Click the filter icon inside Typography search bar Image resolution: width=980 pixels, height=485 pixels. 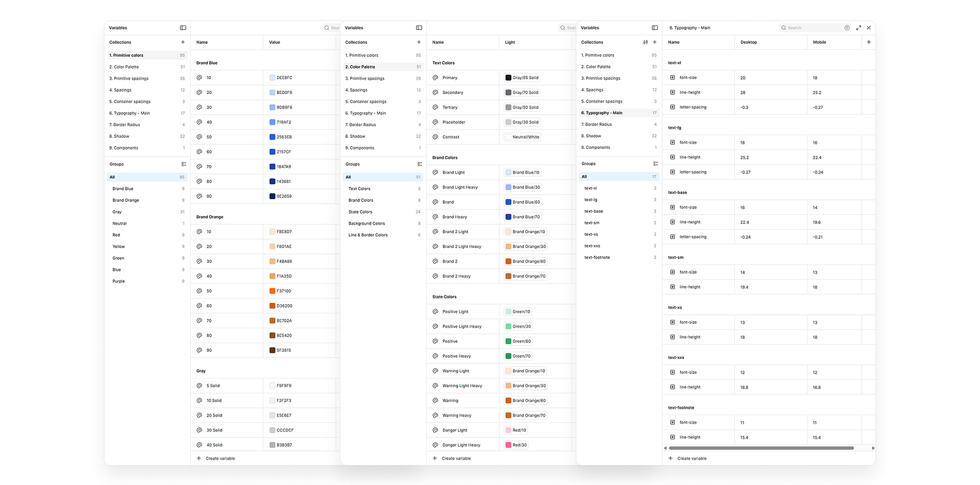(x=847, y=28)
